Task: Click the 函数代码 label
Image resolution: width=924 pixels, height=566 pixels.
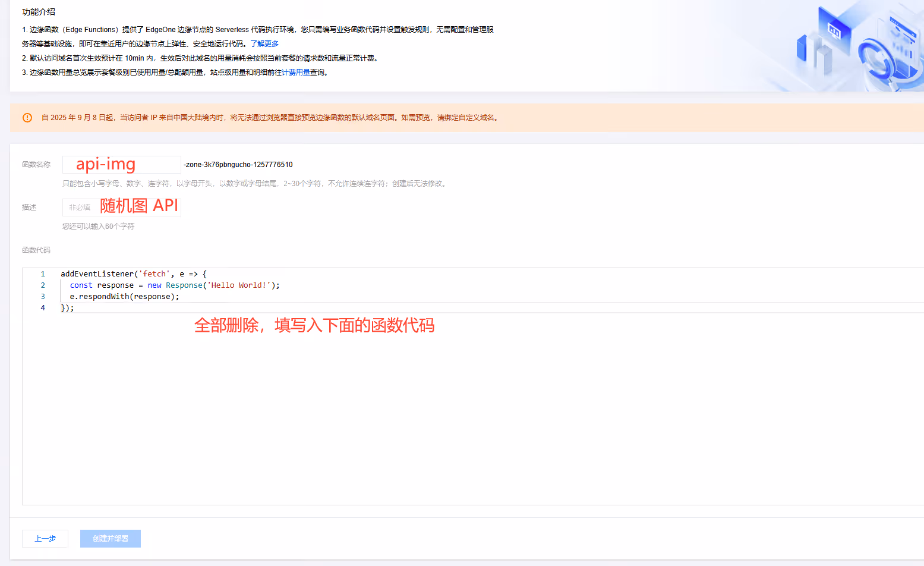Action: (36, 250)
